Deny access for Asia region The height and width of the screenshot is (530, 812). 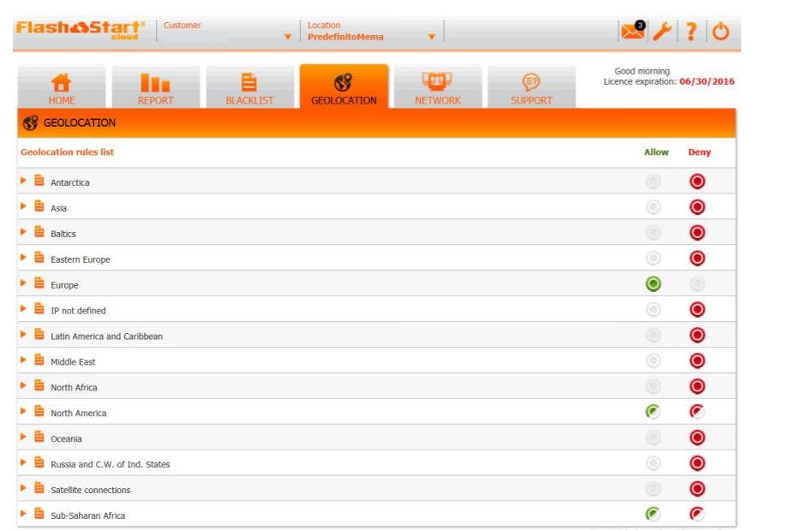point(699,207)
